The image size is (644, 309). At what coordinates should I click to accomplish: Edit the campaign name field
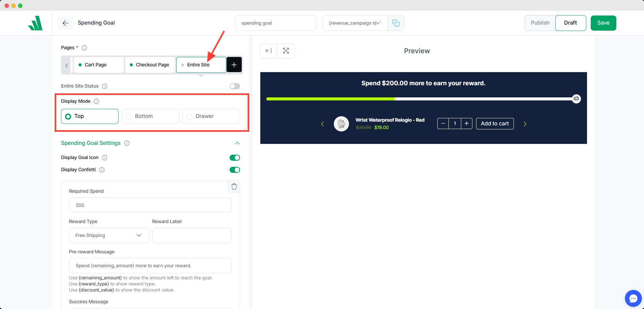(x=275, y=23)
